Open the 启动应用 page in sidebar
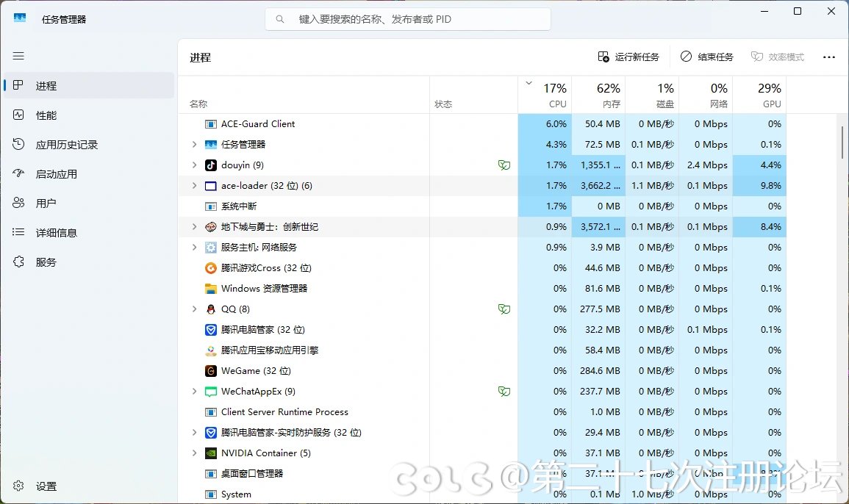 coord(56,174)
